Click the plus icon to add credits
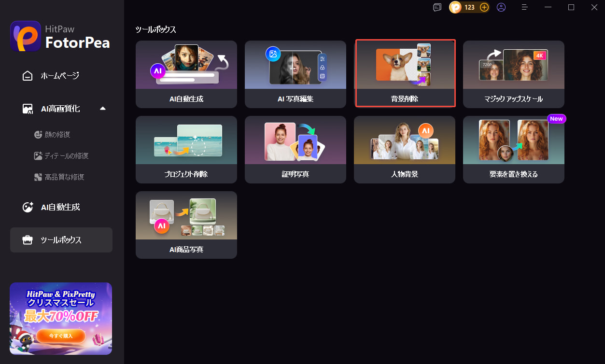 [484, 7]
